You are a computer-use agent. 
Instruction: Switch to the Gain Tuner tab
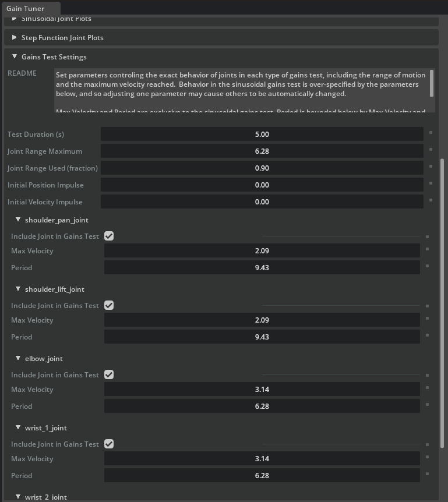31,8
